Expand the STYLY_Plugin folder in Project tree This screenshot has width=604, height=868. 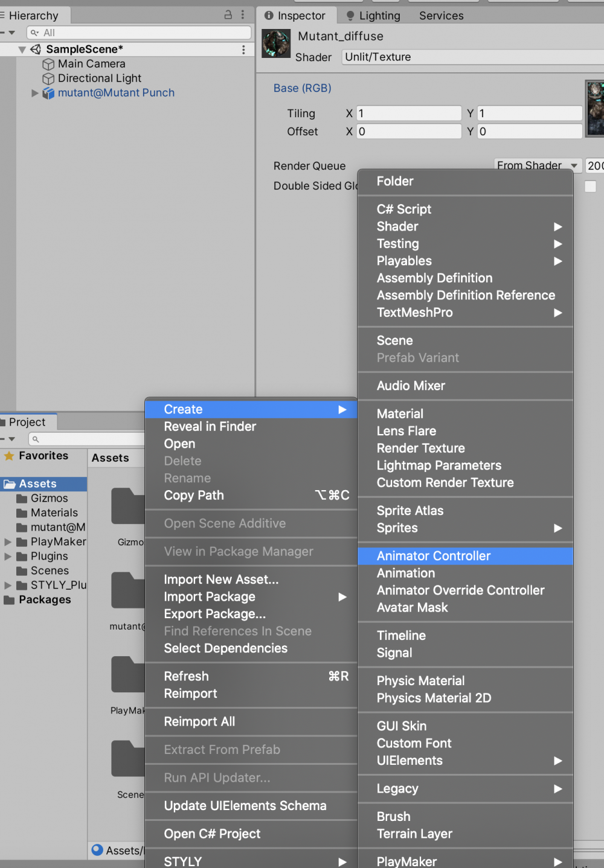pyautogui.click(x=8, y=586)
